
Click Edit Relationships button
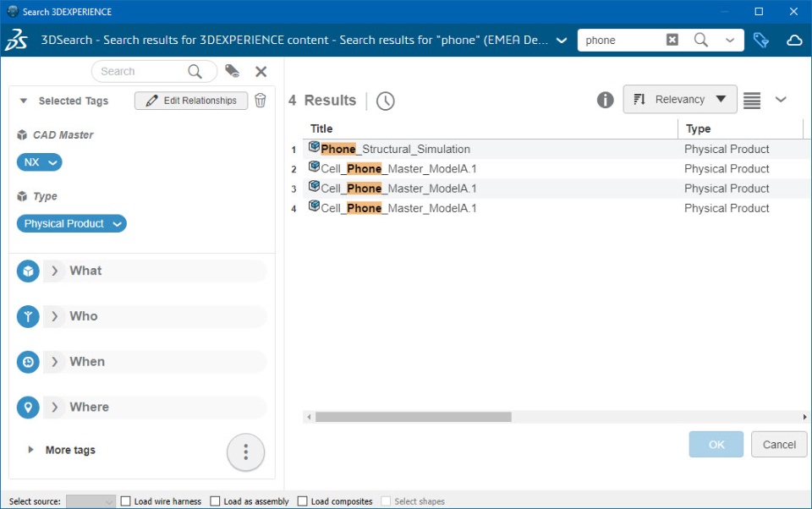click(191, 101)
